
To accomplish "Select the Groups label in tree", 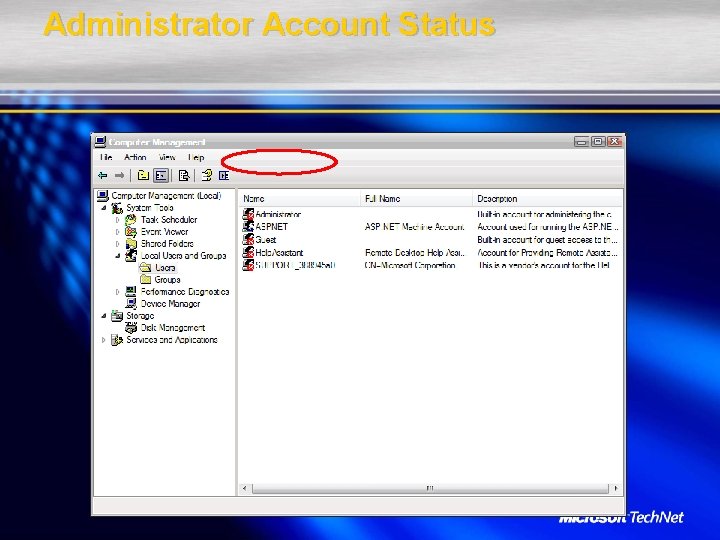I will point(167,279).
